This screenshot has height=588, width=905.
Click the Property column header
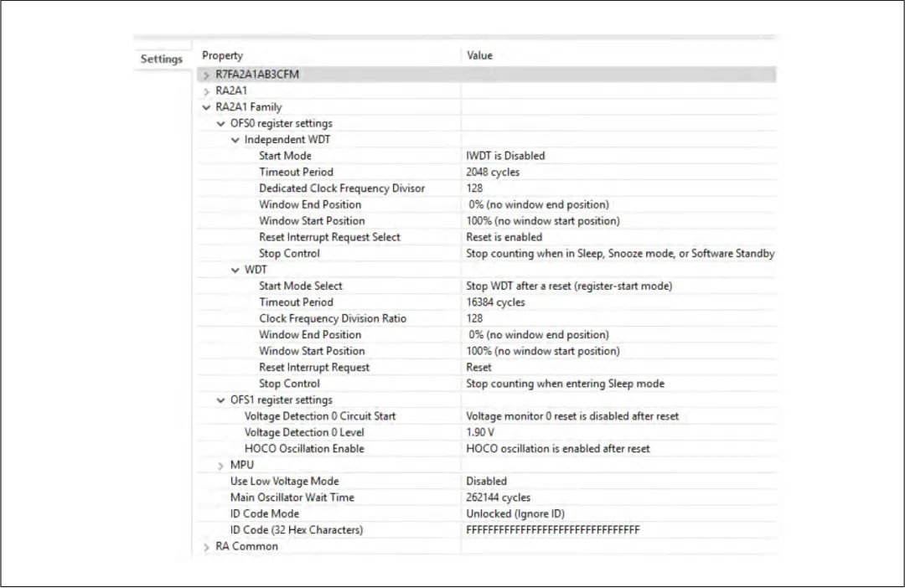(223, 55)
